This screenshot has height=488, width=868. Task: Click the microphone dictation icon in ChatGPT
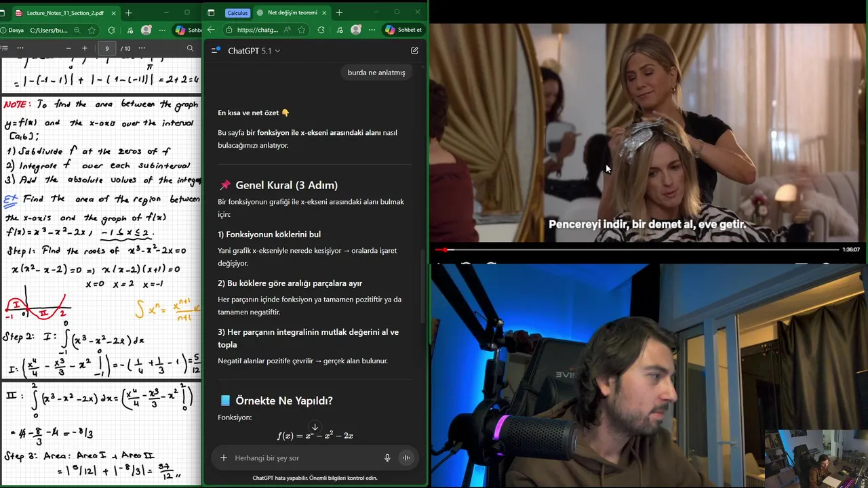387,457
